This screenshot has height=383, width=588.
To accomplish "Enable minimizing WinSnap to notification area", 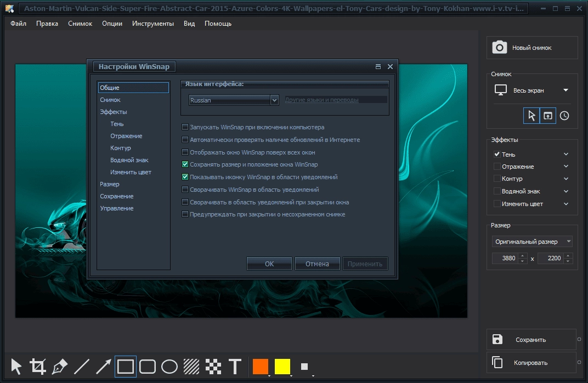I will click(x=185, y=189).
